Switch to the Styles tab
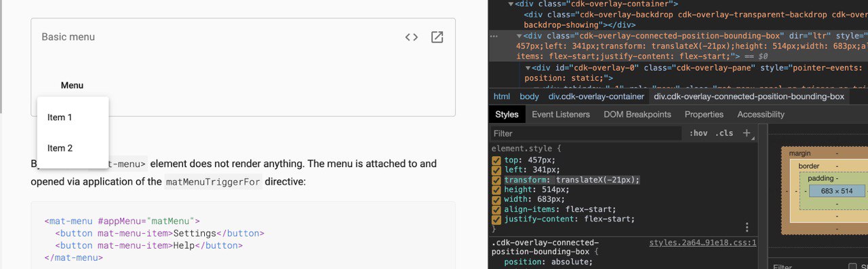868x269 pixels. pos(507,114)
